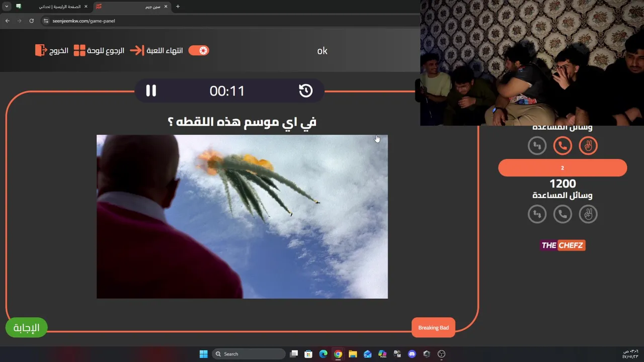Return to the board via الرجوع للوحة

(105, 51)
